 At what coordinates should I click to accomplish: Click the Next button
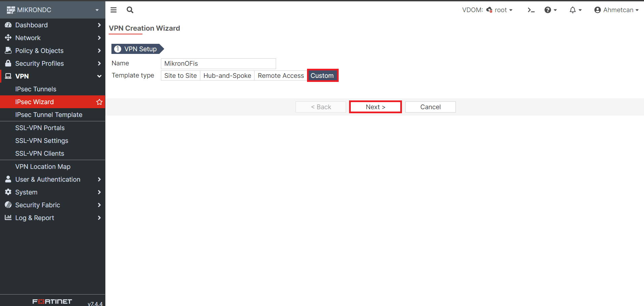[375, 107]
